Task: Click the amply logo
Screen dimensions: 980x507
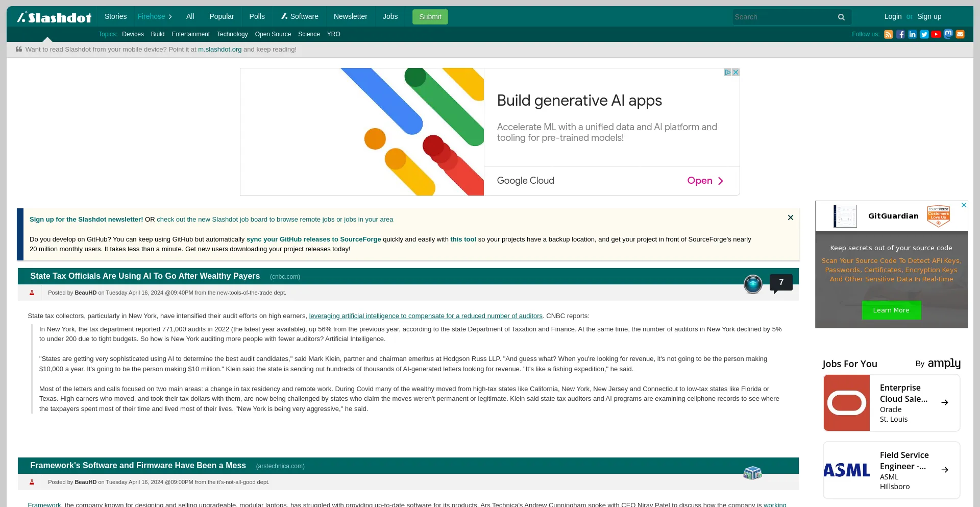Action: click(944, 364)
